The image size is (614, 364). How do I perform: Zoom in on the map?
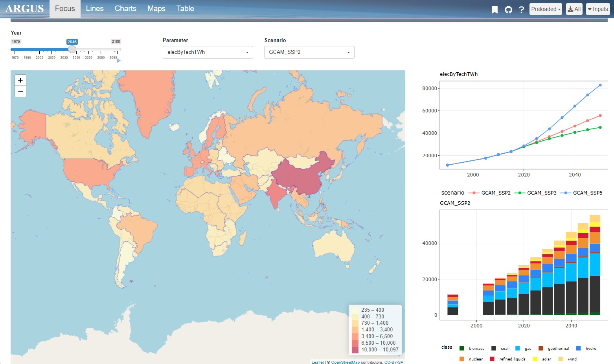tap(20, 80)
